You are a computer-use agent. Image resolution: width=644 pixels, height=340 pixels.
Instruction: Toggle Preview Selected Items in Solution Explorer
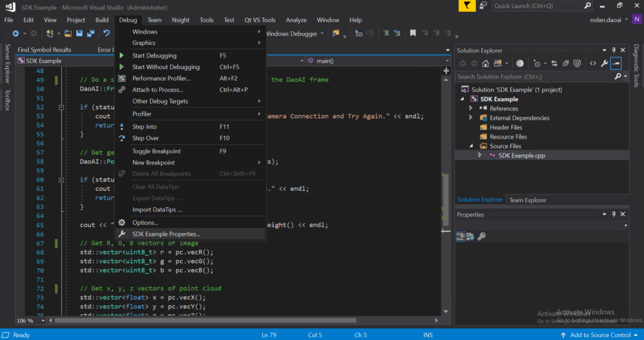pyautogui.click(x=616, y=63)
